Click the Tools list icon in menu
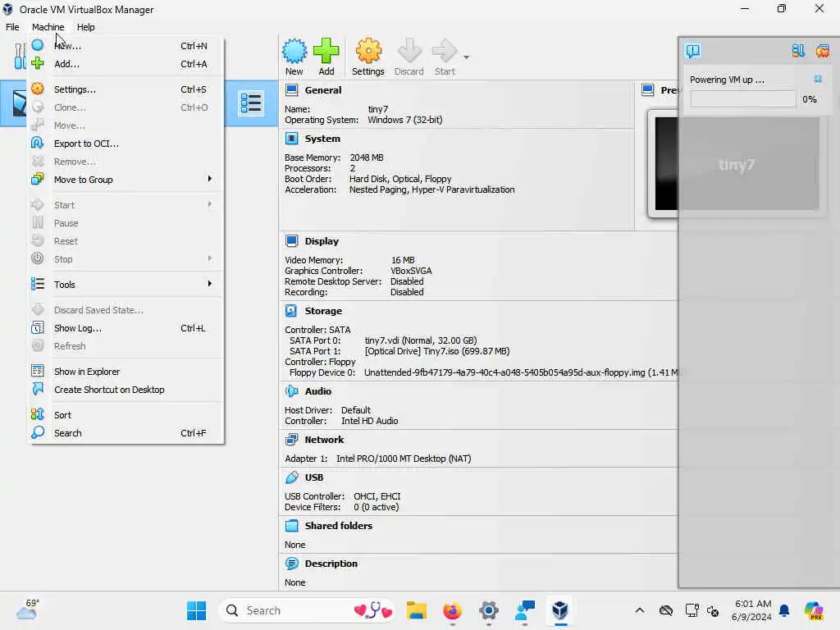840x630 pixels. (38, 284)
